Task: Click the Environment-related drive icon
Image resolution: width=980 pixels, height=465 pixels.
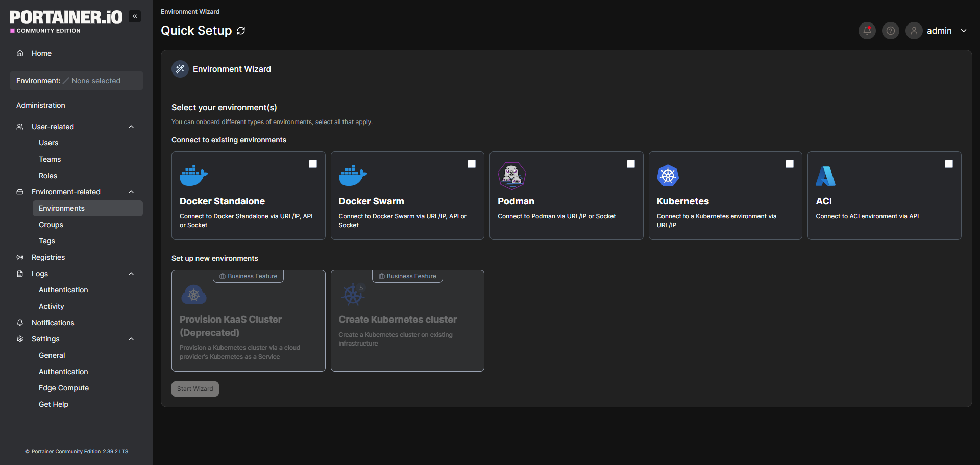Action: point(20,192)
